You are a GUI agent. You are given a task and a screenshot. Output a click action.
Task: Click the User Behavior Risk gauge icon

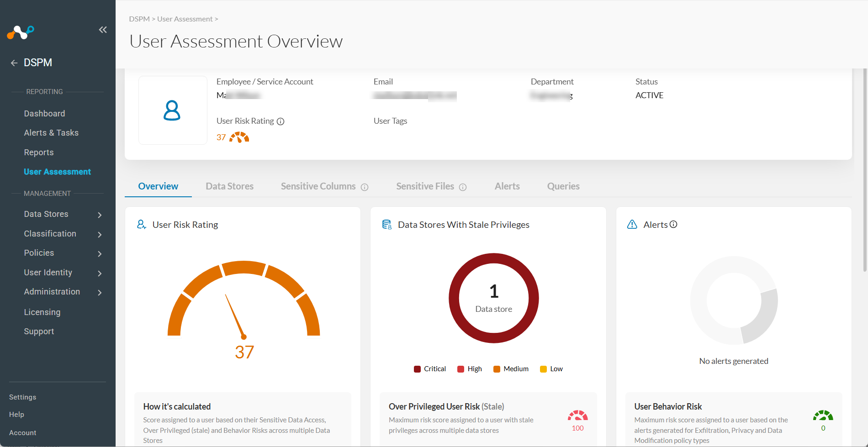(x=823, y=415)
